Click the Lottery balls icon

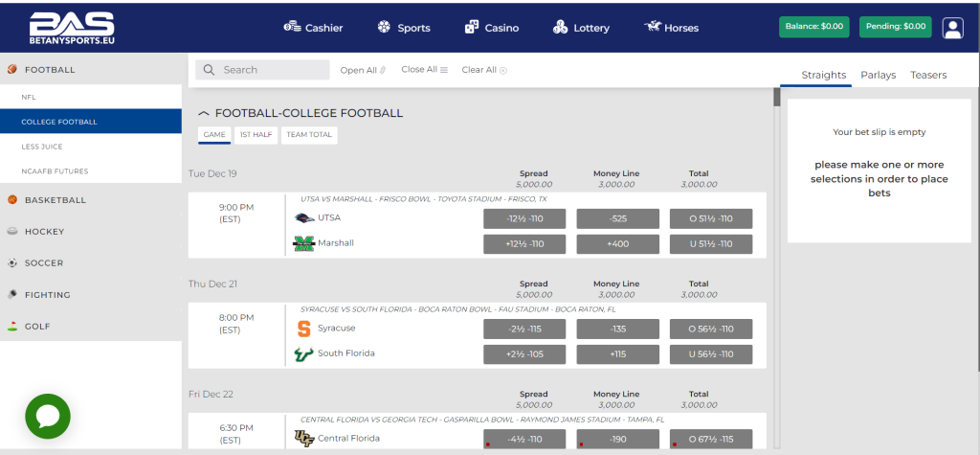pos(560,28)
